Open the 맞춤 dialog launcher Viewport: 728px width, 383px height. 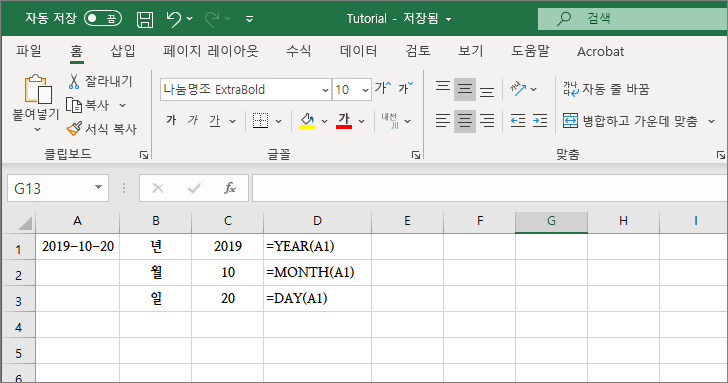(x=721, y=155)
